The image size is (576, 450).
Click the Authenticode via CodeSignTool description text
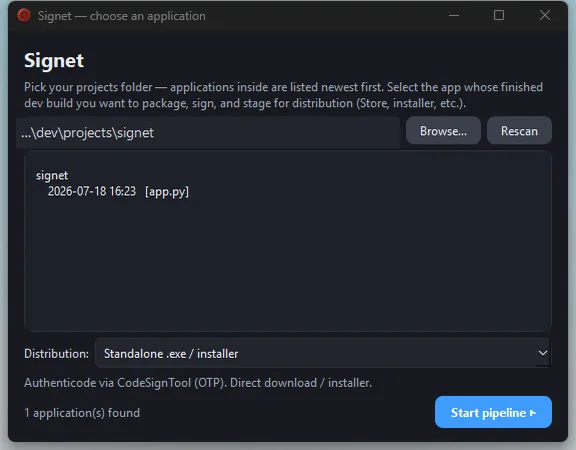pos(198,383)
